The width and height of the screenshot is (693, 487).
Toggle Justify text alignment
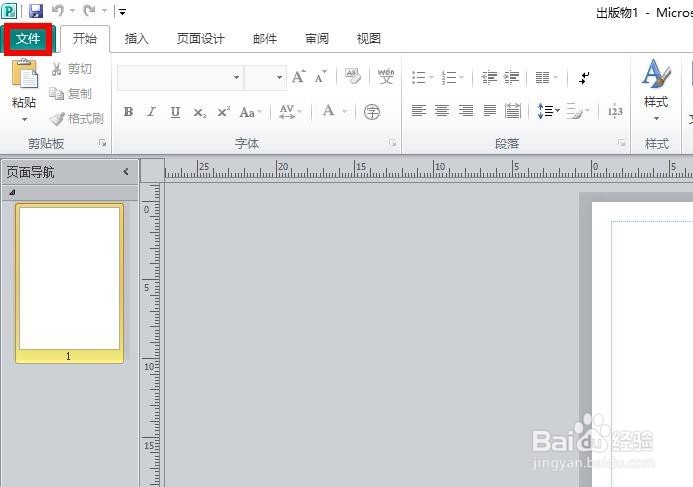pyautogui.click(x=489, y=110)
